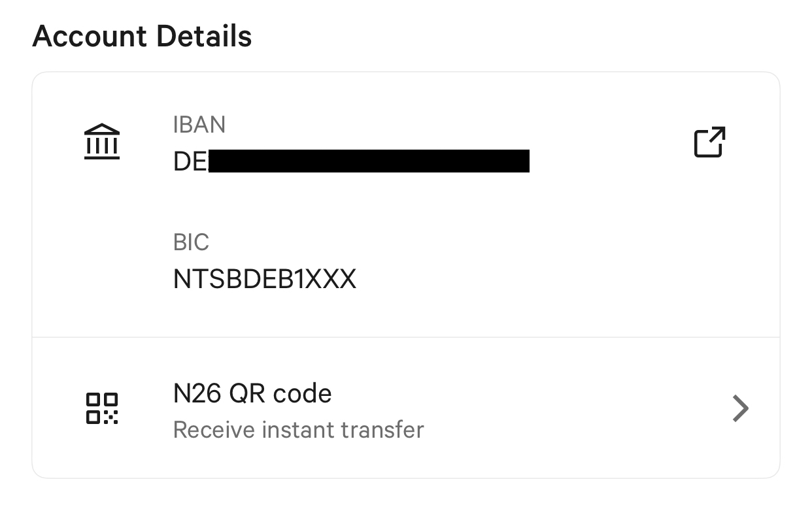Screen dimensions: 812x522
Task: Open the share IBAN external-link icon
Action: (x=709, y=142)
